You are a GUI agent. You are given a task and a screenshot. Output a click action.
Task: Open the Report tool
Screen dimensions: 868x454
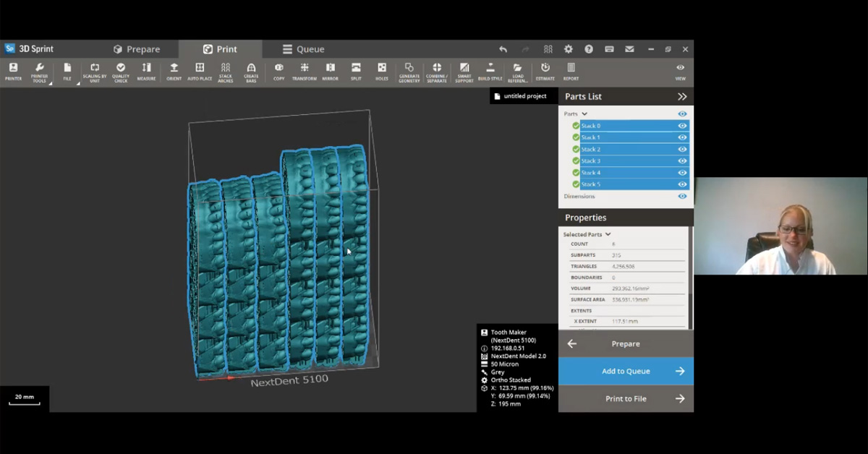point(571,72)
